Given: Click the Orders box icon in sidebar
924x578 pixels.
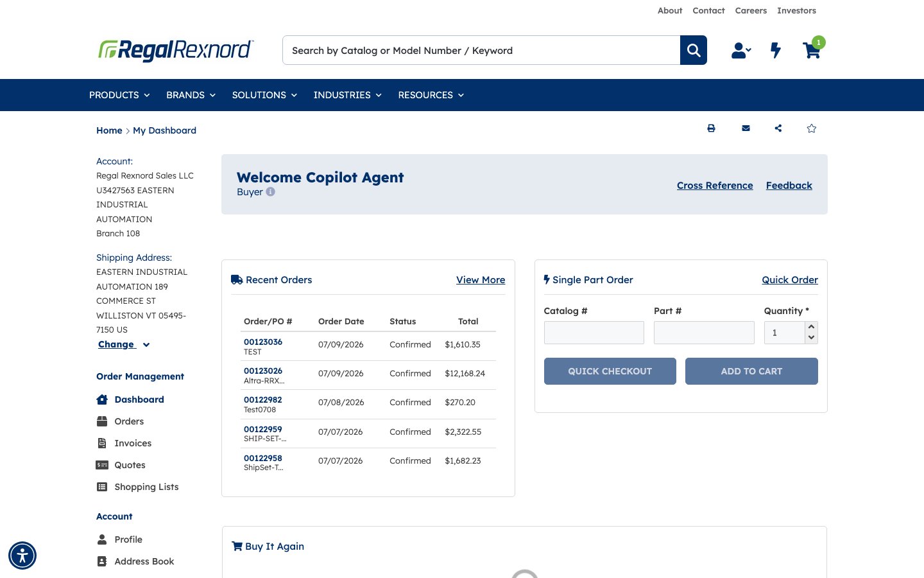Looking at the screenshot, I should 102,421.
